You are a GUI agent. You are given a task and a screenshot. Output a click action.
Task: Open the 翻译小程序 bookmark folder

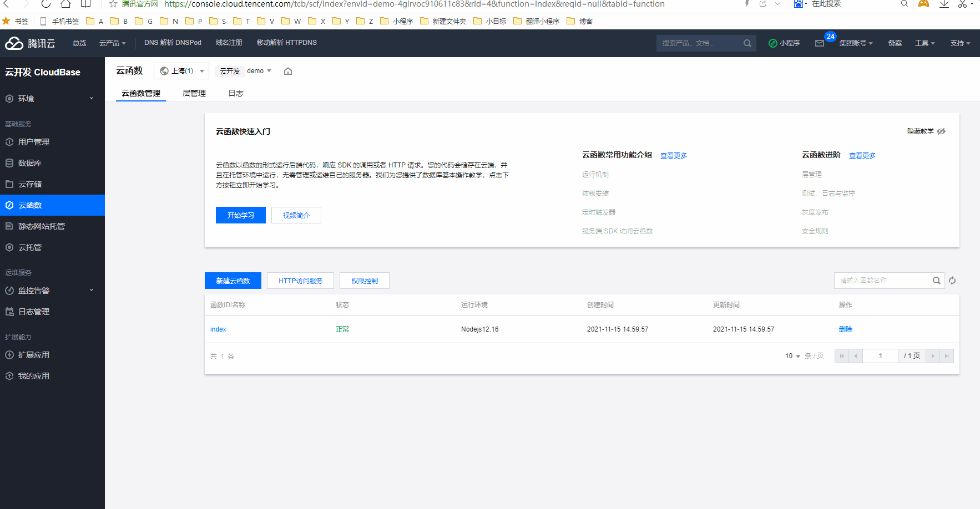click(x=537, y=21)
